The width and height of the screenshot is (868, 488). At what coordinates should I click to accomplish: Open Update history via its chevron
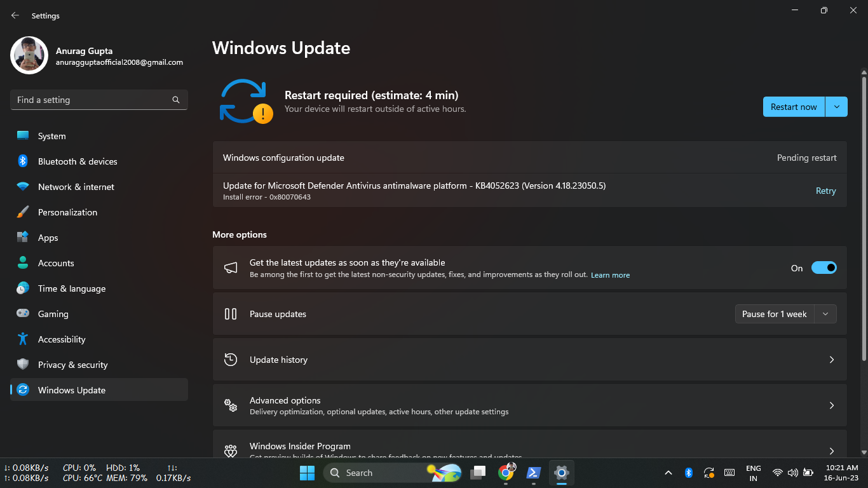click(832, 360)
